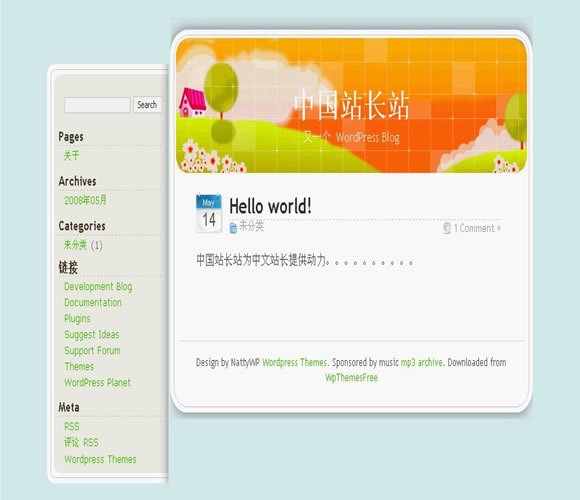Viewport: 580px width, 500px height.
Task: Click the 中国站长站 site title in the header
Action: pos(352,105)
